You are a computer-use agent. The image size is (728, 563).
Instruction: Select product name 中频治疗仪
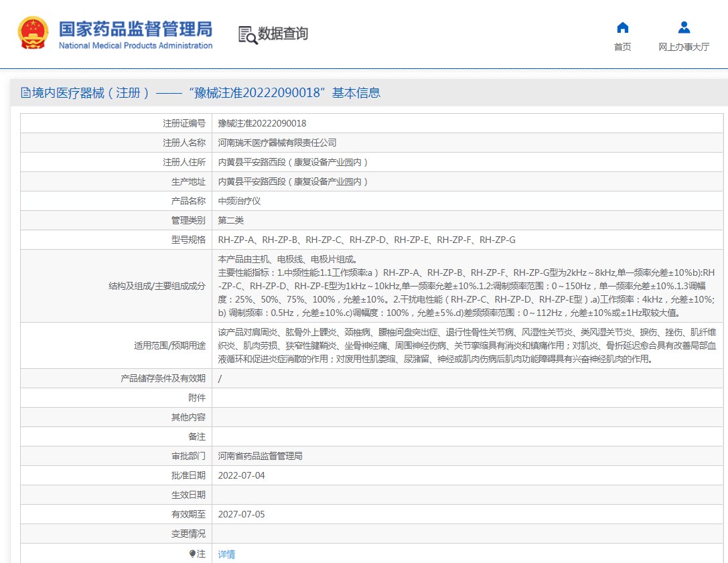(x=239, y=201)
